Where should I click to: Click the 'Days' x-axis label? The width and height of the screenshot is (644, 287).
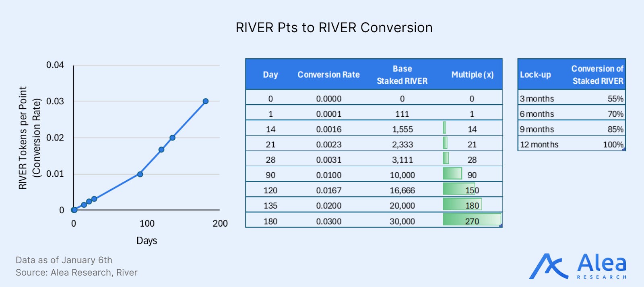pyautogui.click(x=147, y=241)
